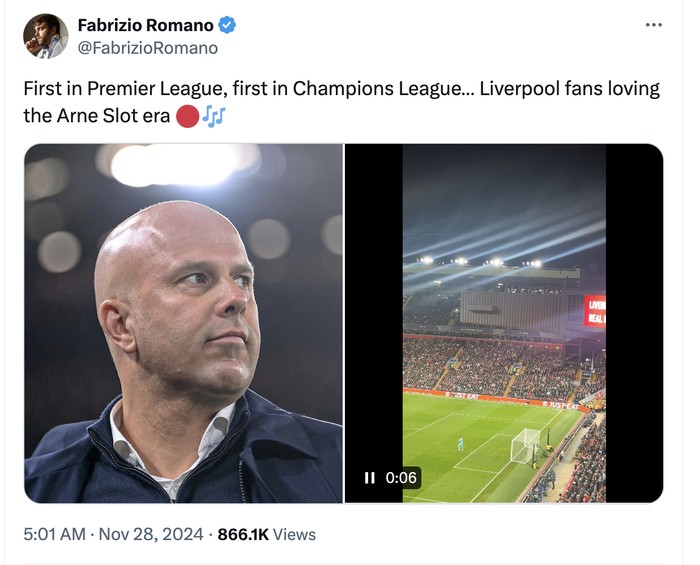Open the stadium video in full view
This screenshot has width=700, height=565.
(x=504, y=323)
